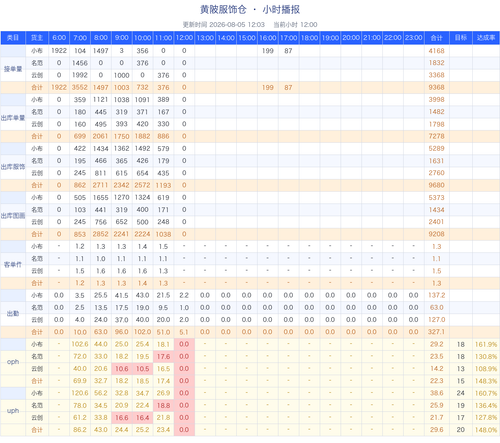The image size is (500, 443).
Task: Click the attendance sum 327.1
Action: [437, 332]
